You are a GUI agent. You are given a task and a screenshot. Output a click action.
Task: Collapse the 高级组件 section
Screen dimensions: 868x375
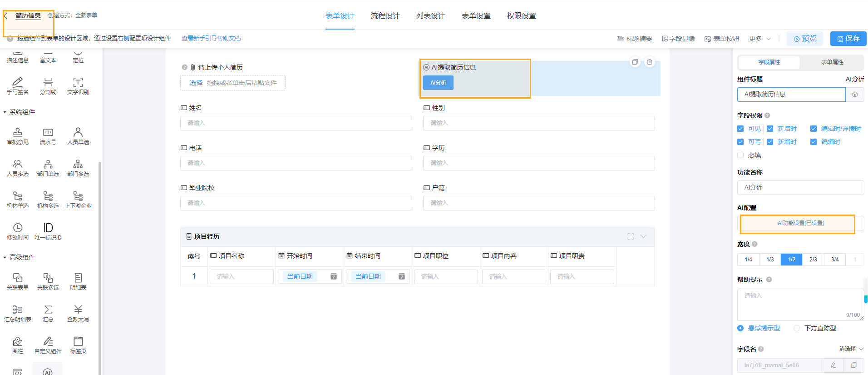(5, 257)
